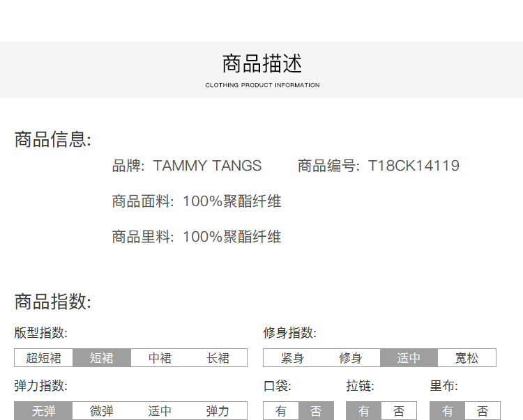
Task: Pick 中裙 skirt length option
Action: click(160, 358)
